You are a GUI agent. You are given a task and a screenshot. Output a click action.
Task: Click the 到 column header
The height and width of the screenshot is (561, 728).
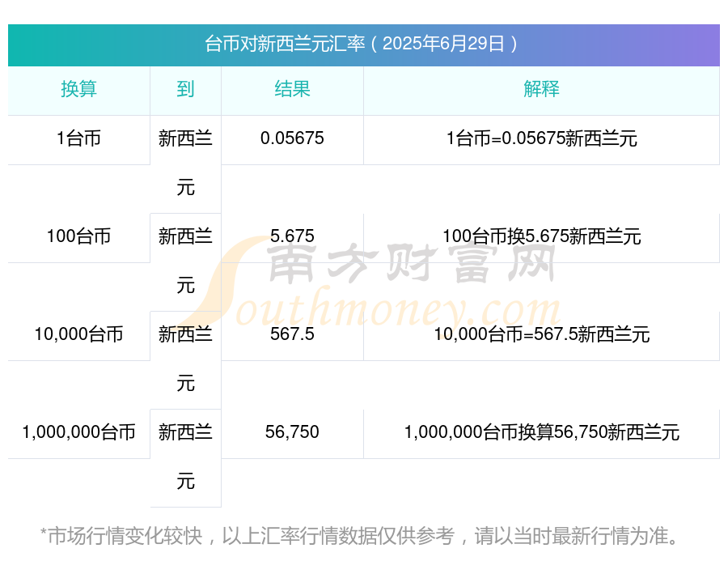[185, 89]
